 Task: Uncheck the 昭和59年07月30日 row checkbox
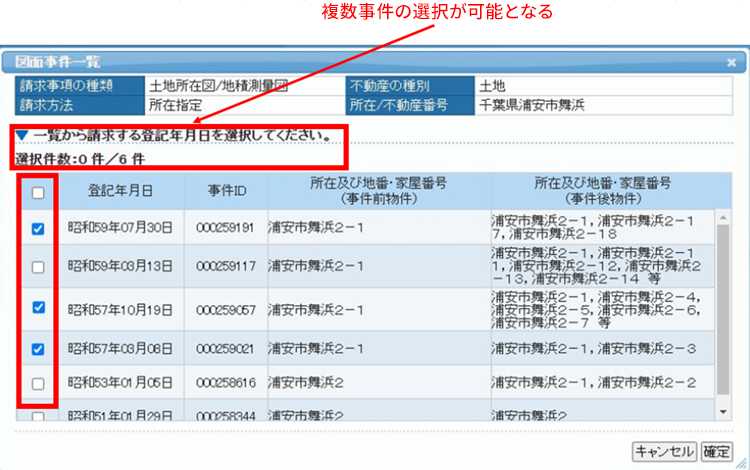(38, 229)
